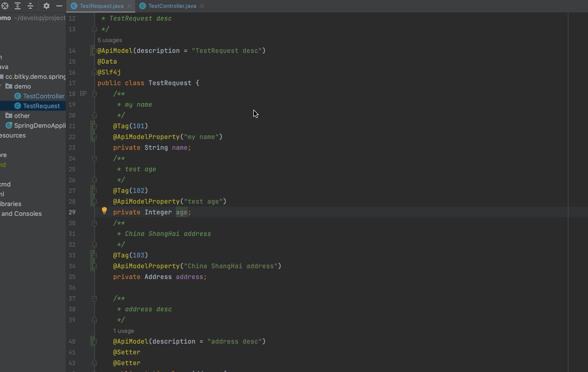
Task: Open the 1 usage hint above the Address class
Action: (x=123, y=330)
